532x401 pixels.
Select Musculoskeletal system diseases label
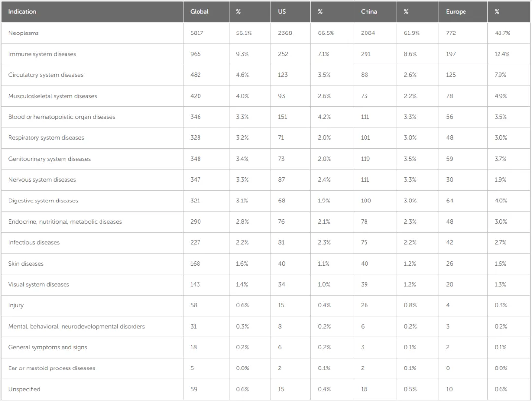click(x=53, y=96)
